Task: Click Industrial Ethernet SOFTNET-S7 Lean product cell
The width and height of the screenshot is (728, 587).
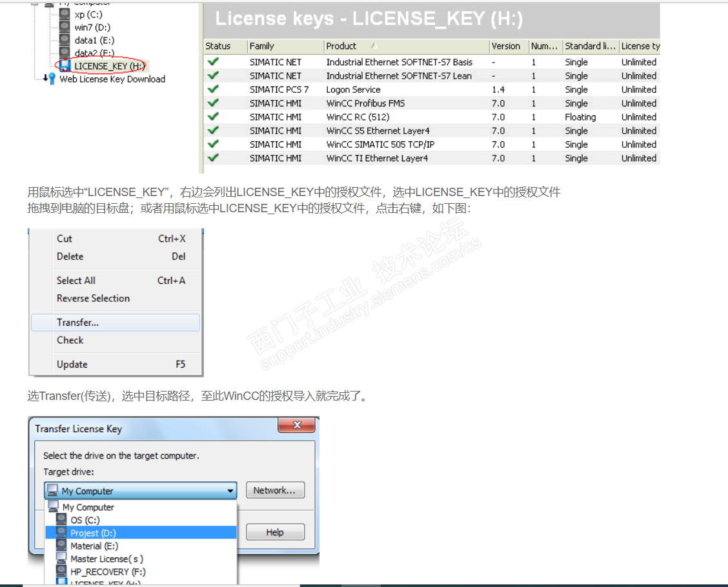Action: 399,75
